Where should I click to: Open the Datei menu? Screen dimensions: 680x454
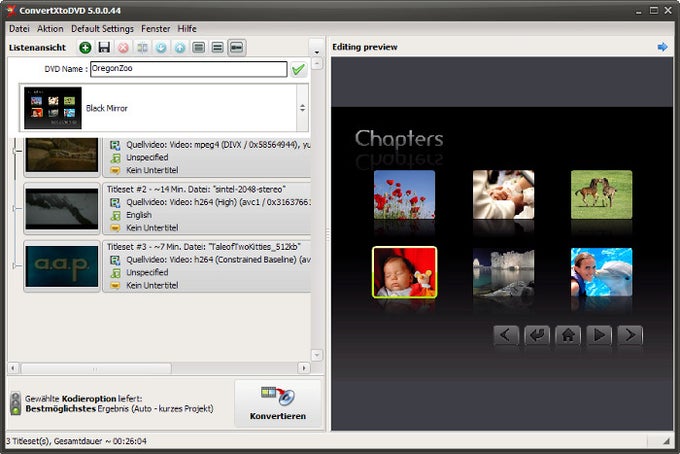coord(19,29)
